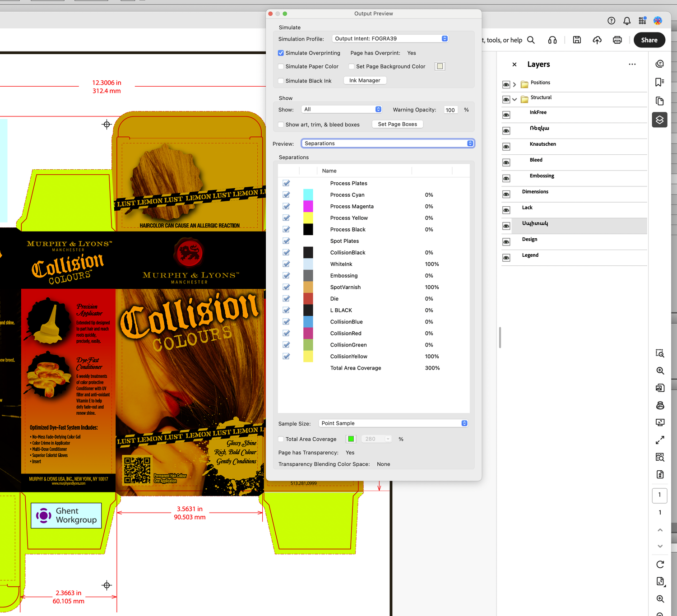677x616 pixels.
Task: Open the Simulation Profile dropdown
Action: 390,38
